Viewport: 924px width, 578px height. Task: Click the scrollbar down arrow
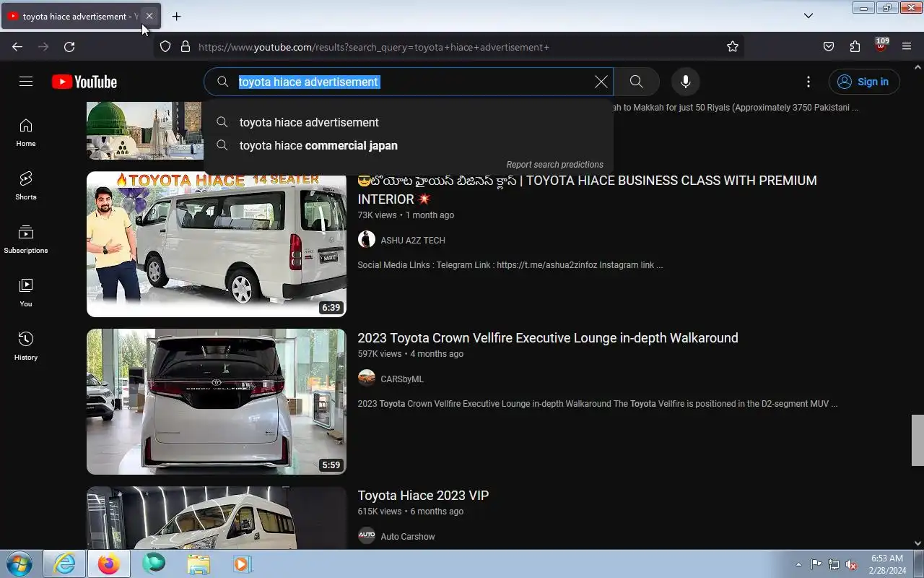point(918,543)
